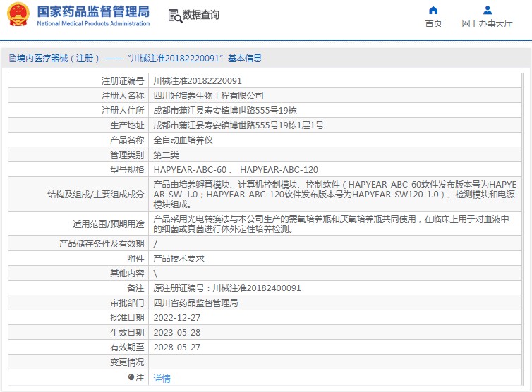Click the 附件 row label

(x=135, y=258)
